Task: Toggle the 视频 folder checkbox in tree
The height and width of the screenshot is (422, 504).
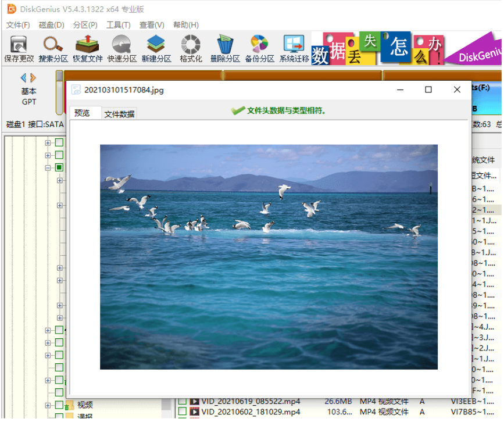Action: pyautogui.click(x=59, y=405)
